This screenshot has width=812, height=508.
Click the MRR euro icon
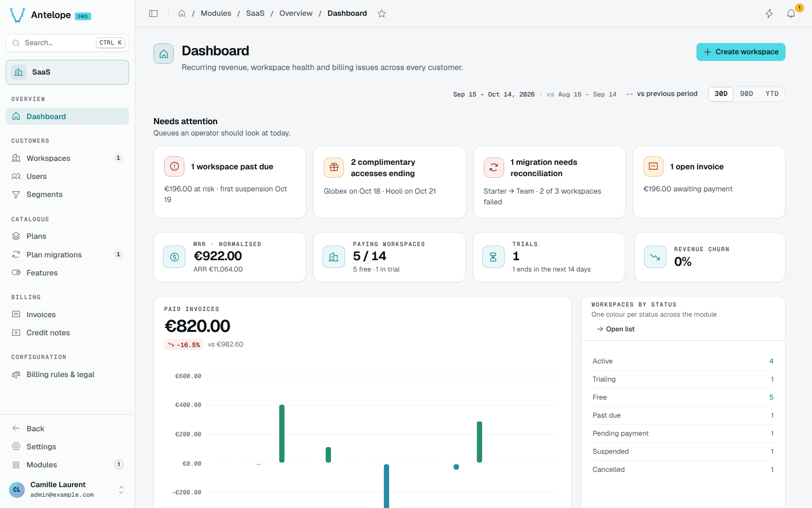[x=174, y=257]
